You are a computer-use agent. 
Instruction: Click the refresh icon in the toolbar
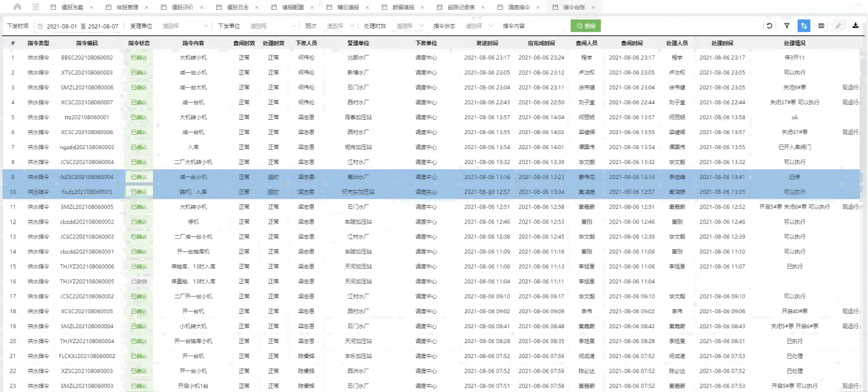pyautogui.click(x=770, y=26)
